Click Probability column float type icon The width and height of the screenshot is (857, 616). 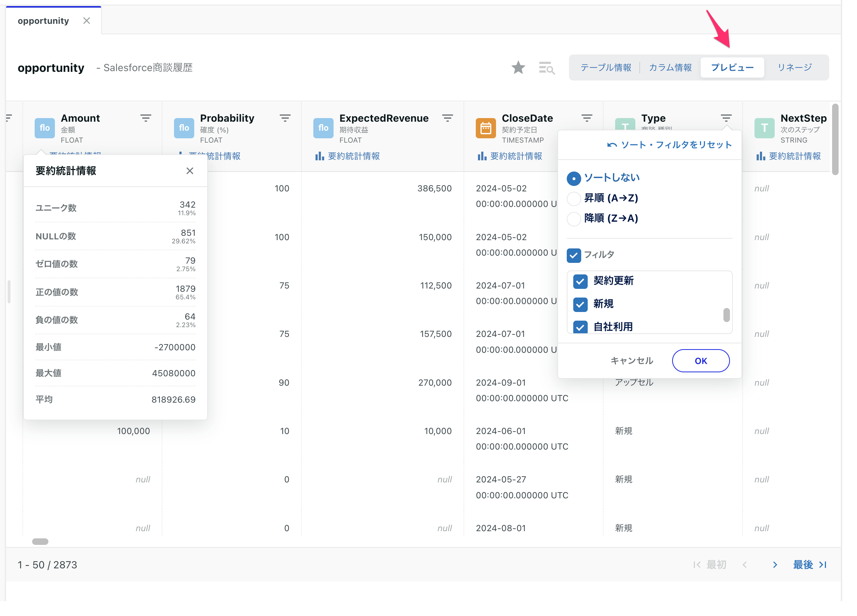pyautogui.click(x=184, y=128)
